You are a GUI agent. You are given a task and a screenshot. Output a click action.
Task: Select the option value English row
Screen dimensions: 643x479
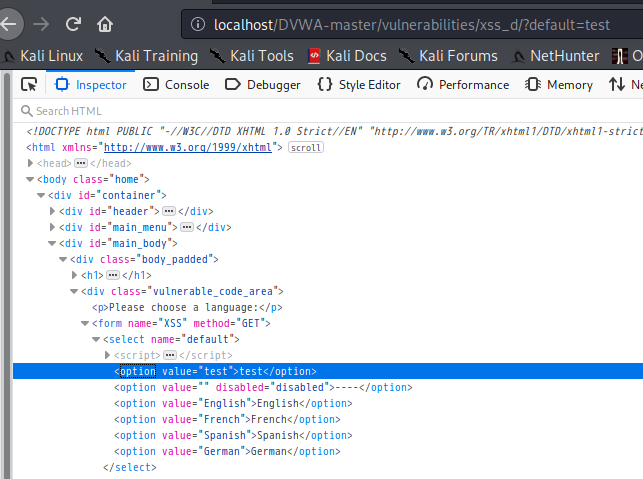[233, 403]
